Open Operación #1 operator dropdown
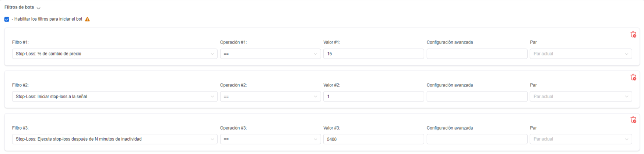 270,54
